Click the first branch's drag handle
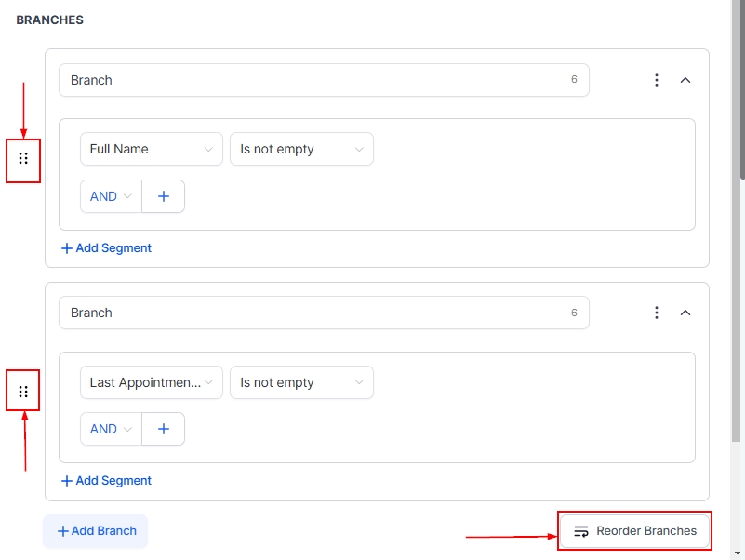This screenshot has width=745, height=560. (x=23, y=159)
